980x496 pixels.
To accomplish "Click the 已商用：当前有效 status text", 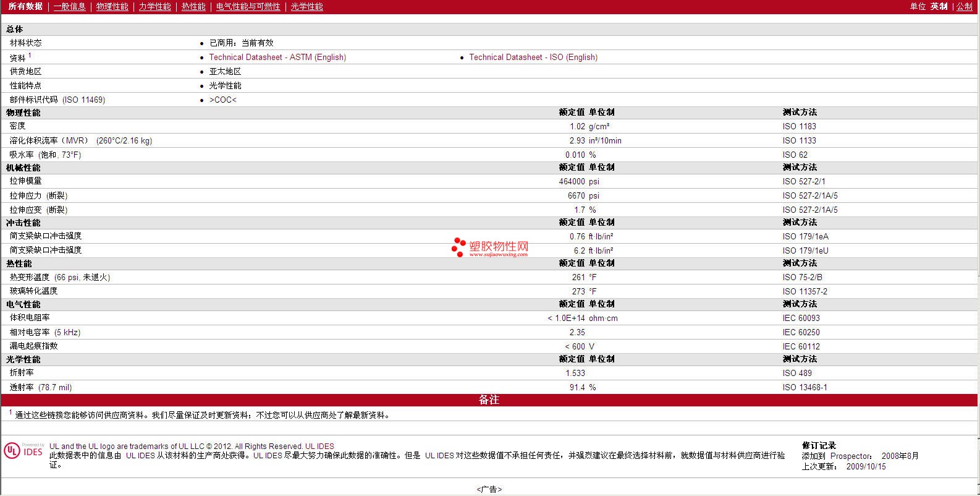I will pos(241,43).
